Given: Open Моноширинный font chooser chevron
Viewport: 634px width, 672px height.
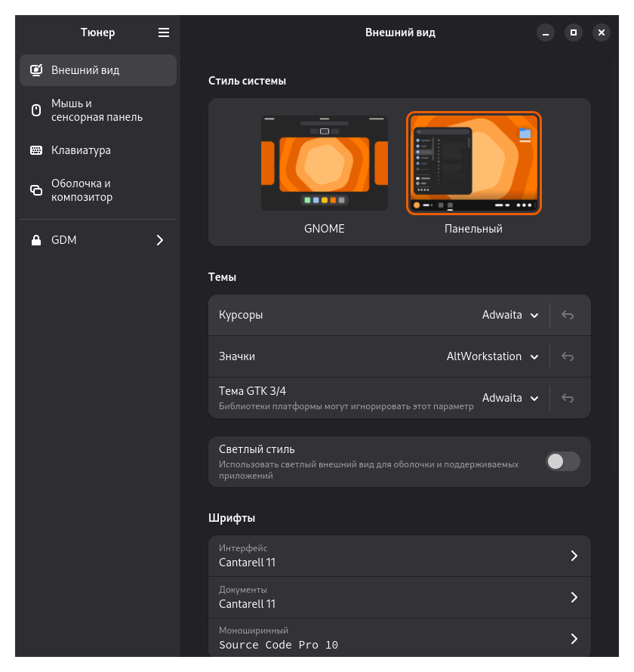Looking at the screenshot, I should tap(574, 639).
